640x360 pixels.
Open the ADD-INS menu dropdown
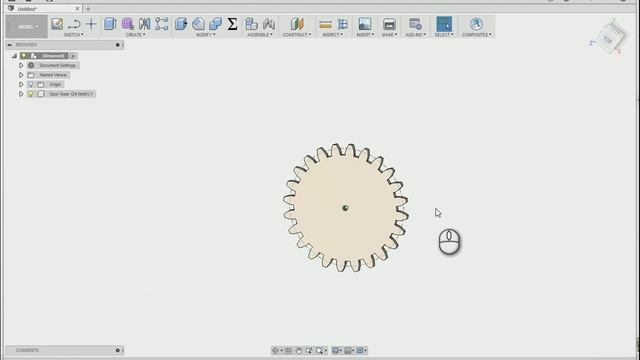(416, 35)
